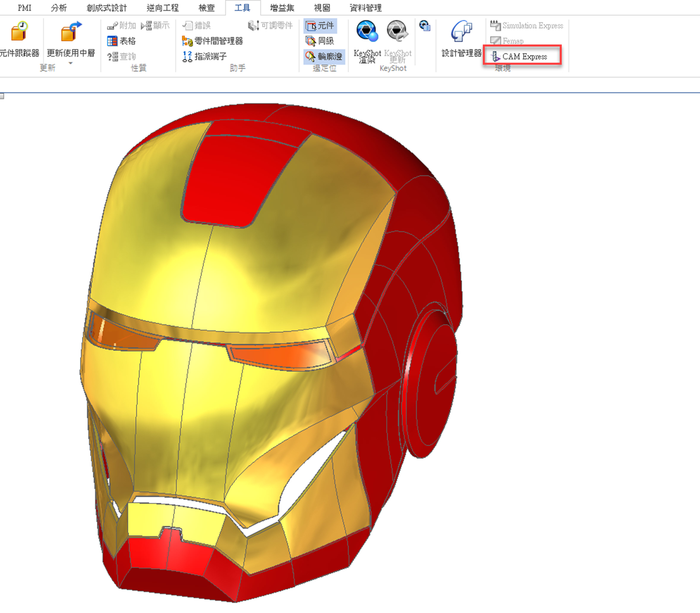Click the 可調零件 adjustable part command

pos(270,26)
